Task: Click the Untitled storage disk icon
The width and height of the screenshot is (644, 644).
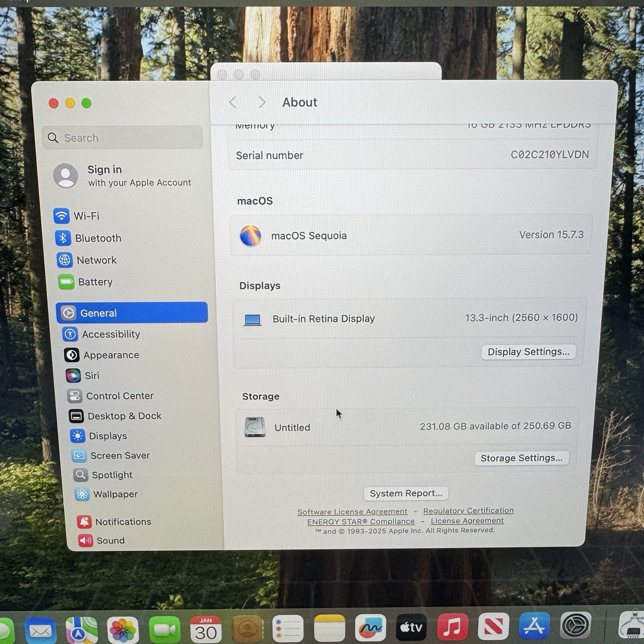Action: [255, 427]
